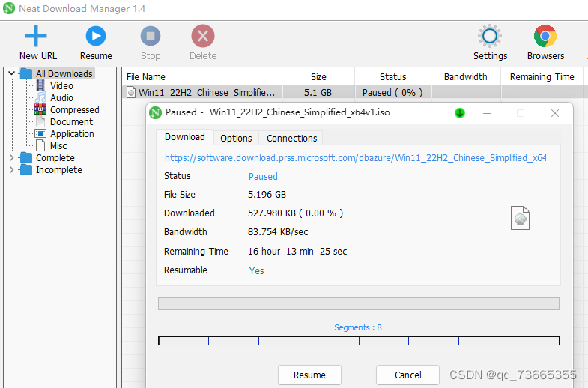
Task: Click the Cancel button in dialog
Action: pos(407,375)
